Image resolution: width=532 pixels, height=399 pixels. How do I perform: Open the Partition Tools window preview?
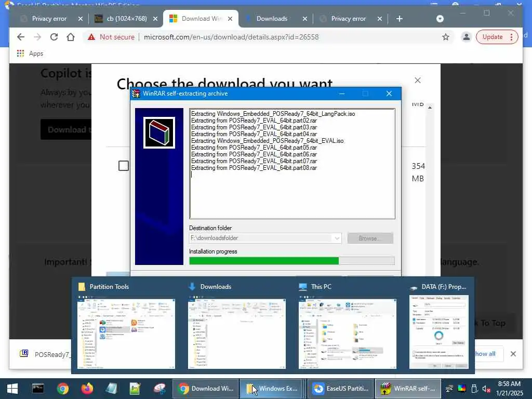pyautogui.click(x=126, y=327)
